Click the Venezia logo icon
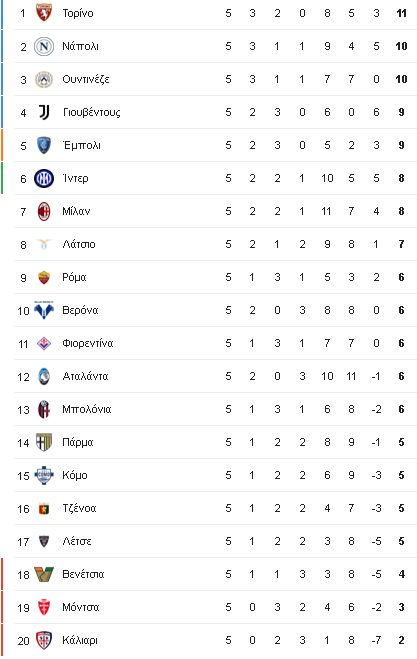Image resolution: width=417 pixels, height=659 pixels. (44, 574)
